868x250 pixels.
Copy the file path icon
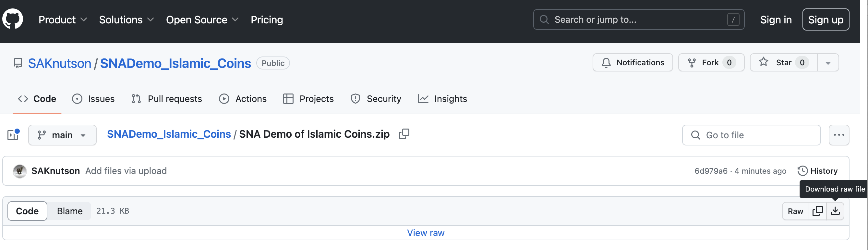pyautogui.click(x=404, y=134)
